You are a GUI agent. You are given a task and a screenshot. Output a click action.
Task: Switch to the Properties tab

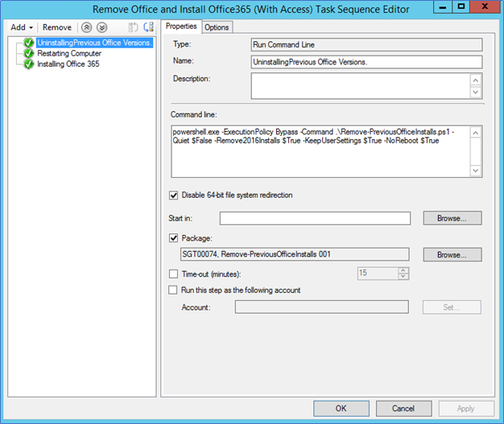[x=181, y=27]
